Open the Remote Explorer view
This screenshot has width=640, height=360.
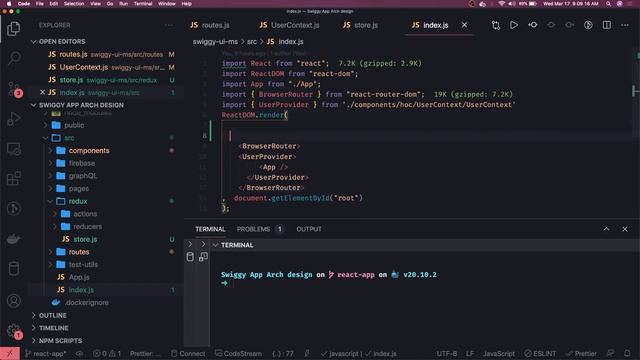coord(13,149)
